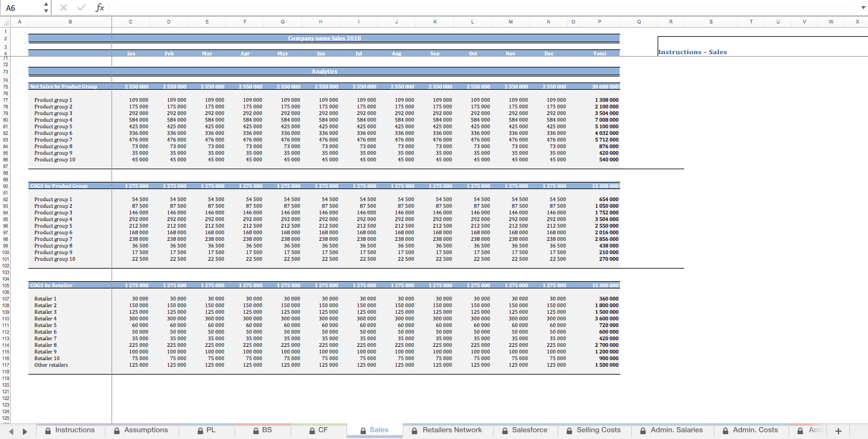The width and height of the screenshot is (868, 439).
Task: Select column H header
Action: click(320, 22)
